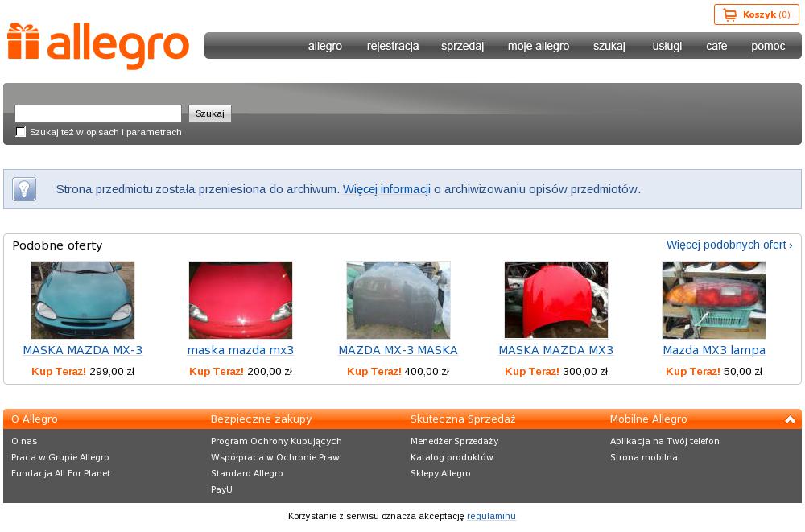Focus the search text field
This screenshot has width=805, height=532.
(98, 113)
